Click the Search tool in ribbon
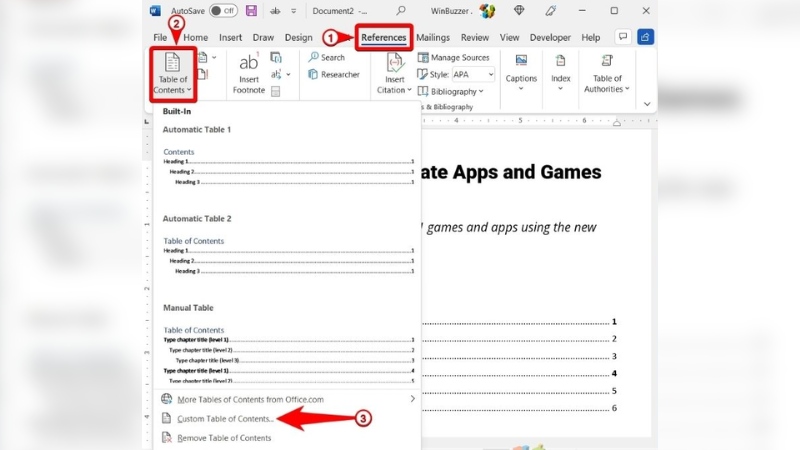This screenshot has width=800, height=450. click(x=332, y=58)
